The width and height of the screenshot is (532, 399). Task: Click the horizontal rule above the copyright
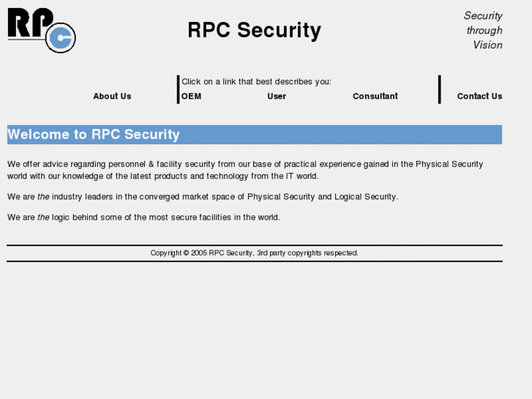254,245
